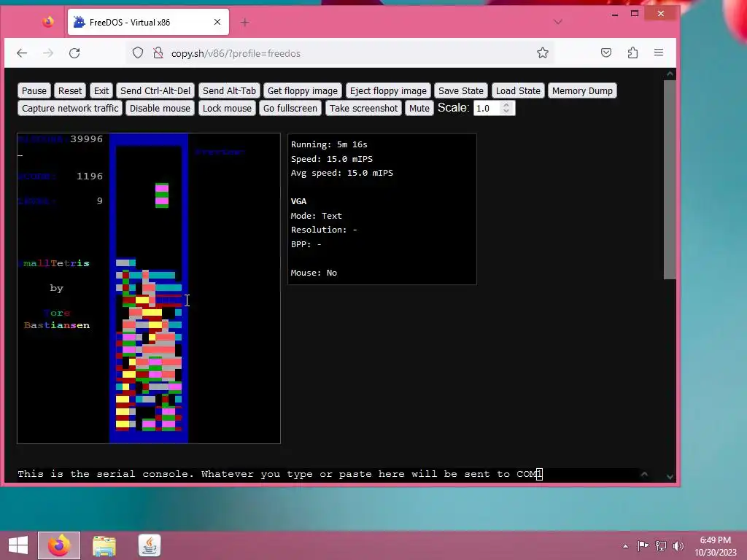Click the network tray icon
The image size is (747, 560).
coord(661,545)
